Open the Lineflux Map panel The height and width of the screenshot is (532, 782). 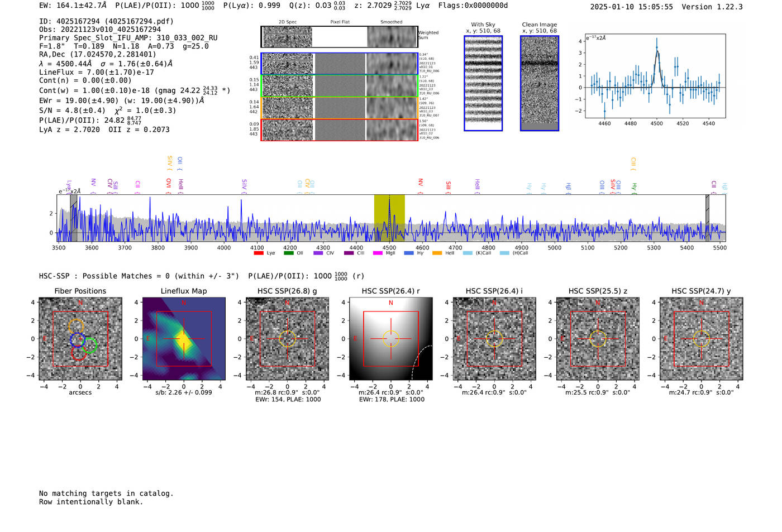point(184,339)
